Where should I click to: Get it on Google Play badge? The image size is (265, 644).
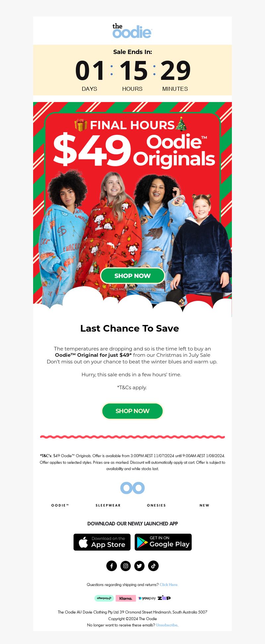coord(163,542)
